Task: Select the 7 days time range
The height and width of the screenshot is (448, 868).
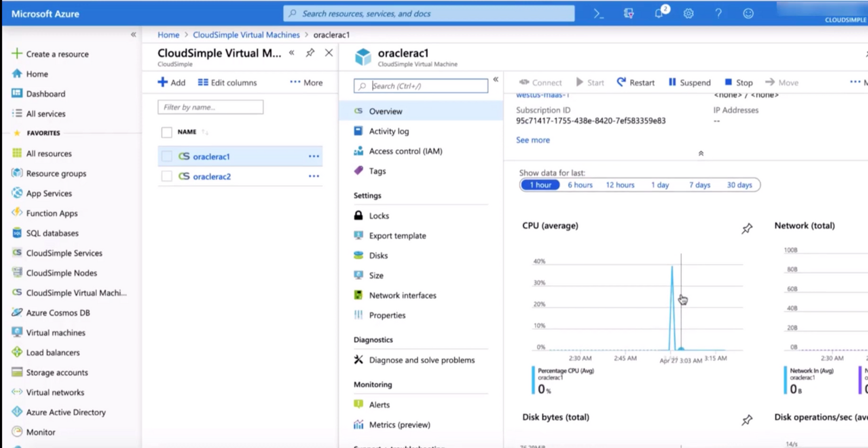Action: coord(699,185)
